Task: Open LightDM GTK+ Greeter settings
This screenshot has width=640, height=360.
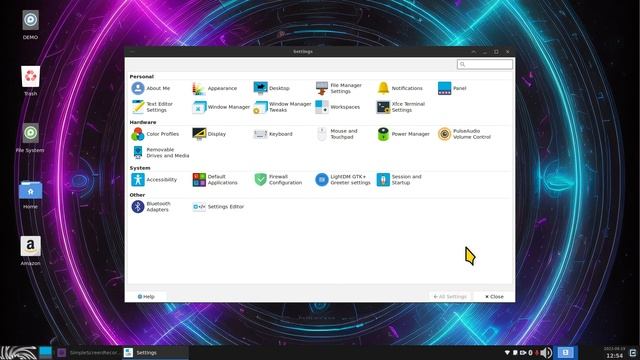Action: pos(343,180)
